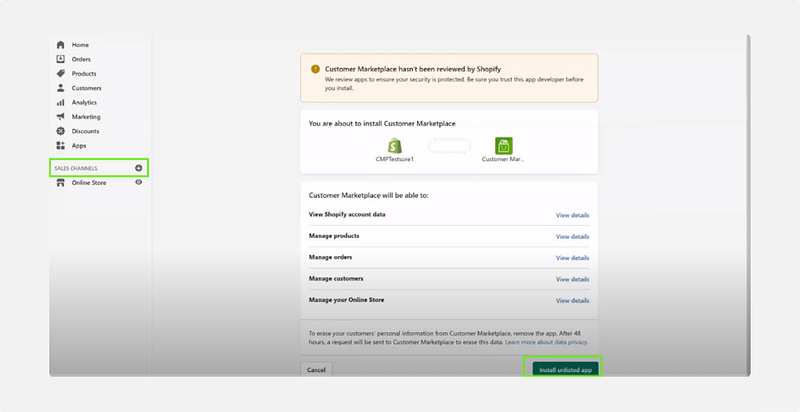Show details for Manage orders
The width and height of the screenshot is (800, 412).
pyautogui.click(x=572, y=258)
